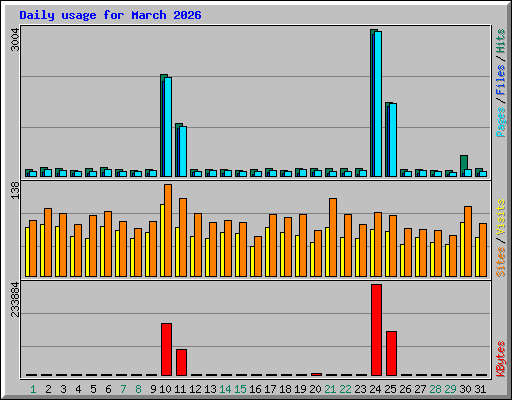Click the day 24 axis label
This screenshot has height=400, width=512.
[x=375, y=389]
